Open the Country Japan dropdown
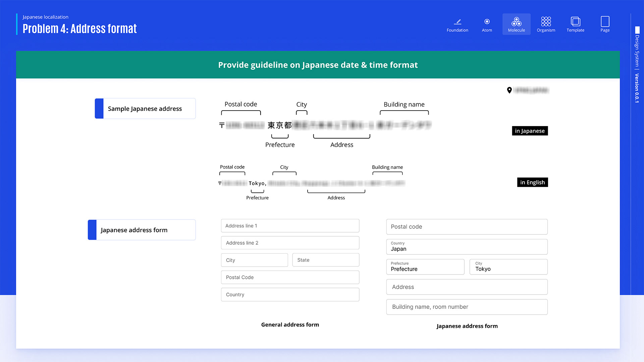 [467, 247]
